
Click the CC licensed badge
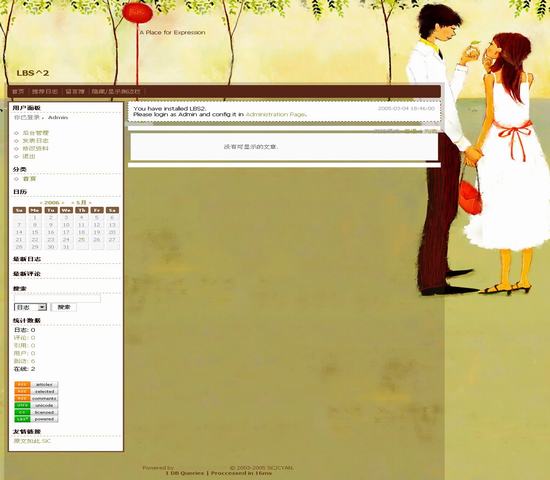(x=36, y=412)
